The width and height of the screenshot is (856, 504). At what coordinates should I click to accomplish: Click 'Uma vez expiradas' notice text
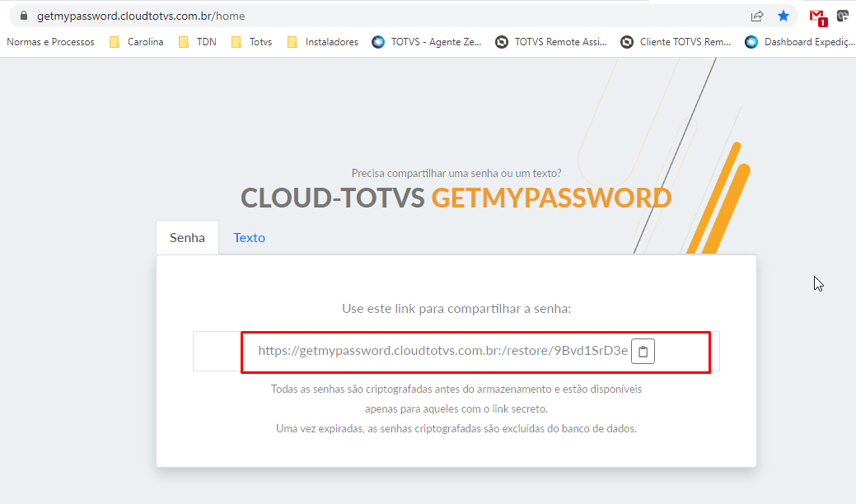pos(456,429)
